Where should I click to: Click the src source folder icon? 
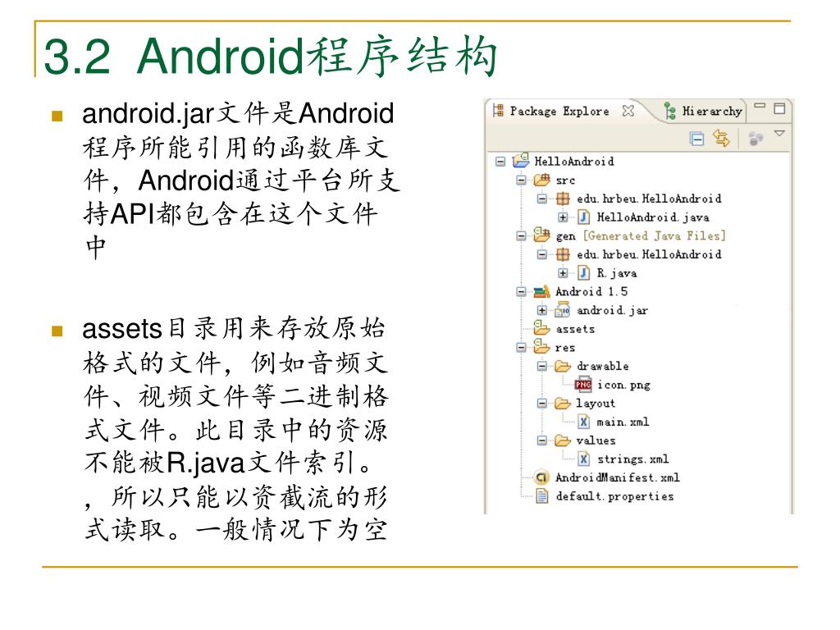(541, 180)
